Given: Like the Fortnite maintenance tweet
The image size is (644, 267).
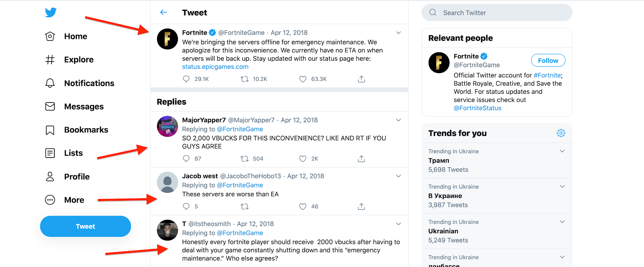Looking at the screenshot, I should click(x=303, y=79).
